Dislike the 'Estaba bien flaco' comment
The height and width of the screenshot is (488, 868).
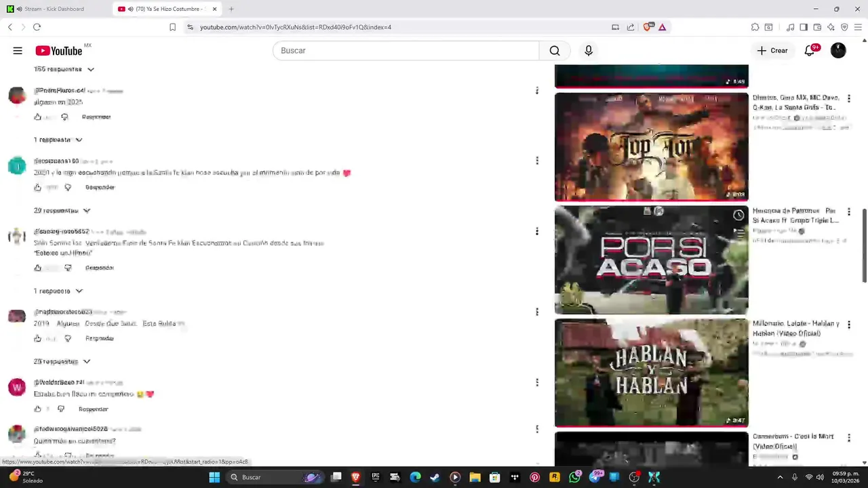coord(61,409)
